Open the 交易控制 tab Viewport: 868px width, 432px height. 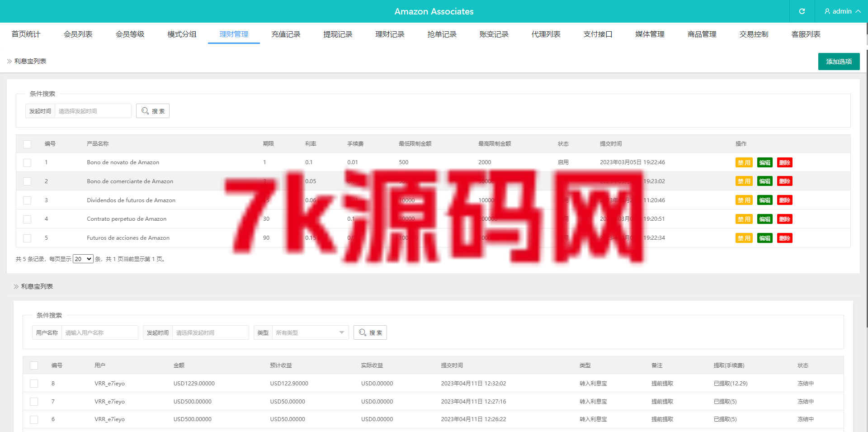pos(754,34)
